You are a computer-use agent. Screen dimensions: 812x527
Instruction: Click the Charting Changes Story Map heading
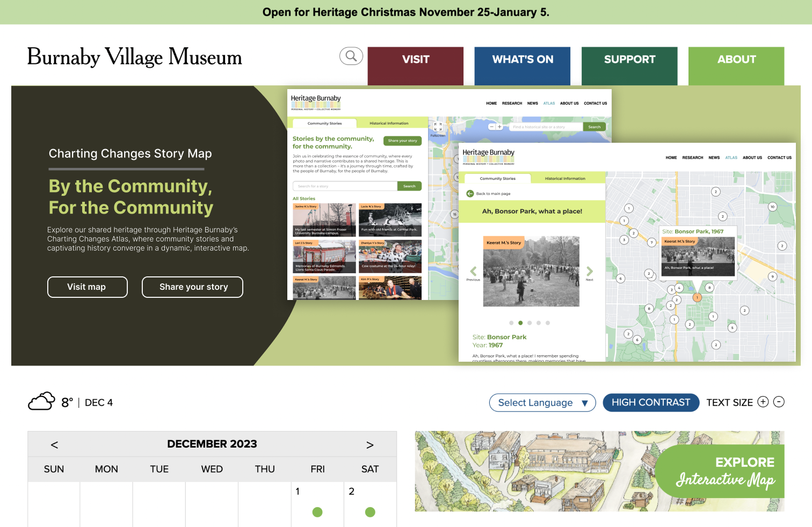[x=130, y=153]
